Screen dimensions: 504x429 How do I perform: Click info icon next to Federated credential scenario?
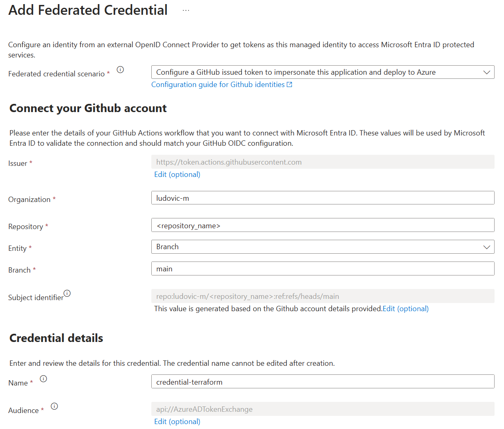(120, 70)
